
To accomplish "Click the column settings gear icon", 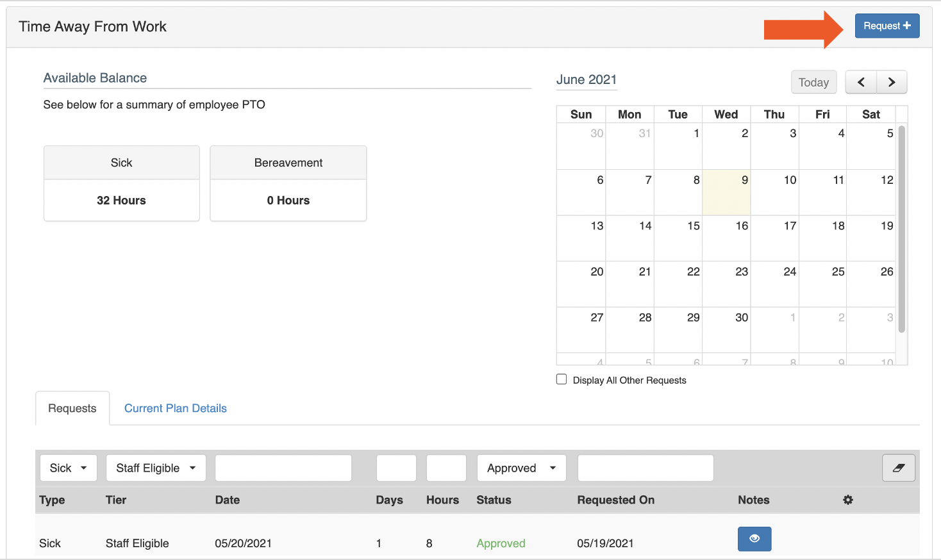I will (847, 500).
